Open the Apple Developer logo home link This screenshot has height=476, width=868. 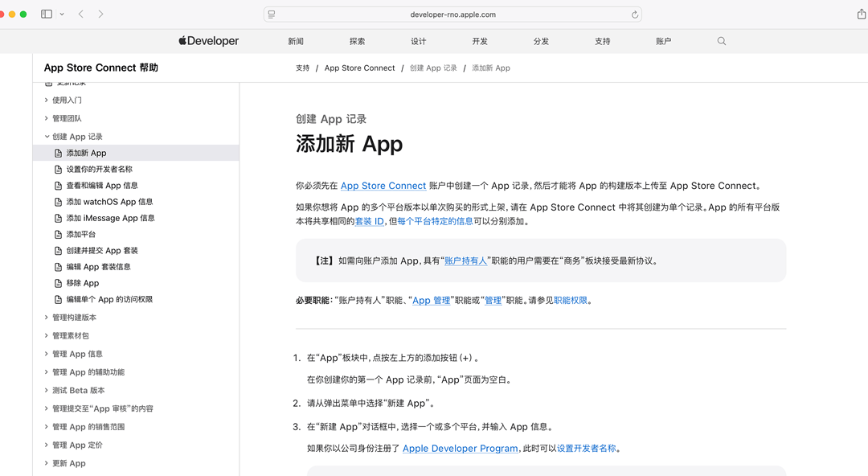(x=209, y=41)
